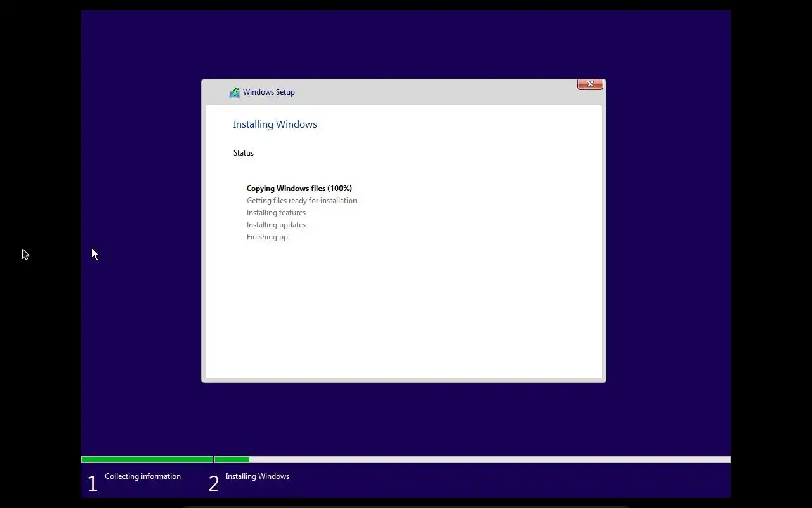Click the 'Windows Setup' title text
The image size is (812, 508).
pyautogui.click(x=269, y=92)
